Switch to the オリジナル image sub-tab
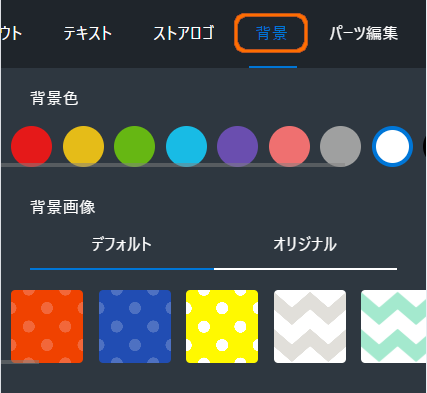This screenshot has width=427, height=393. click(305, 244)
